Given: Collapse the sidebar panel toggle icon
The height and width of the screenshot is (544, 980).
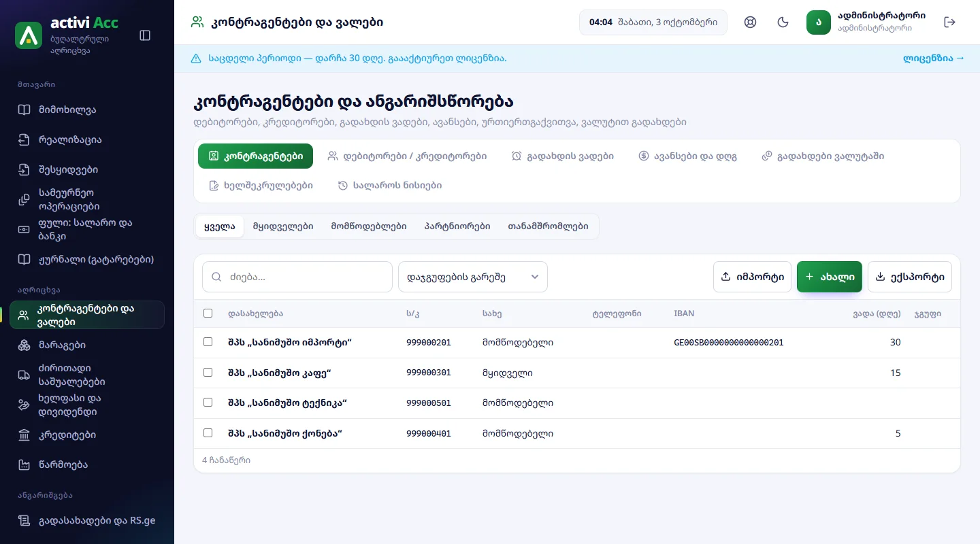Looking at the screenshot, I should (145, 35).
